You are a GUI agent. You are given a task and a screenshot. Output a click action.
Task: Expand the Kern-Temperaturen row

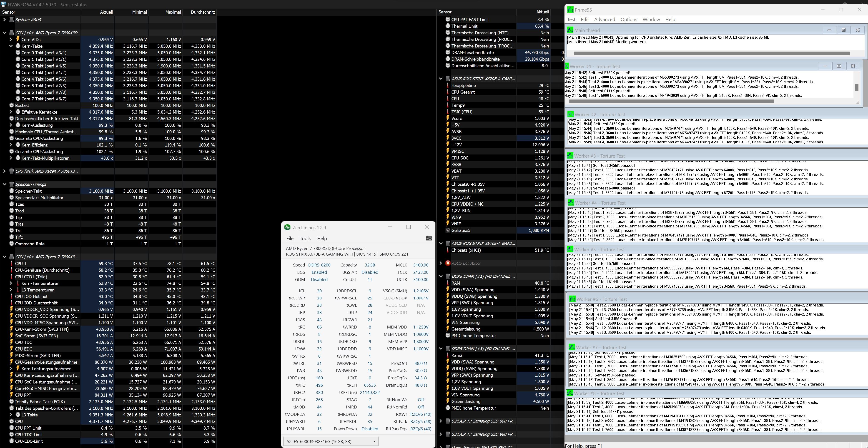tap(11, 284)
